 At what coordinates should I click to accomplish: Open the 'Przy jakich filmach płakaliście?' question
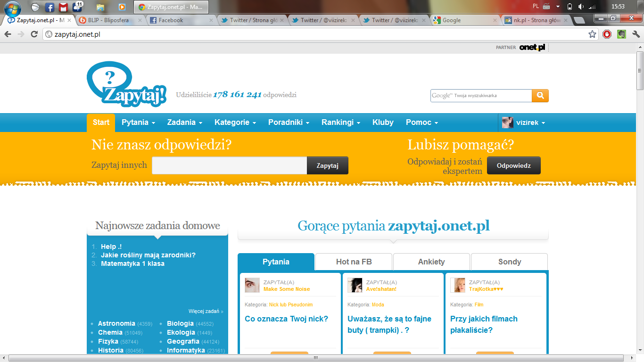[x=484, y=324]
